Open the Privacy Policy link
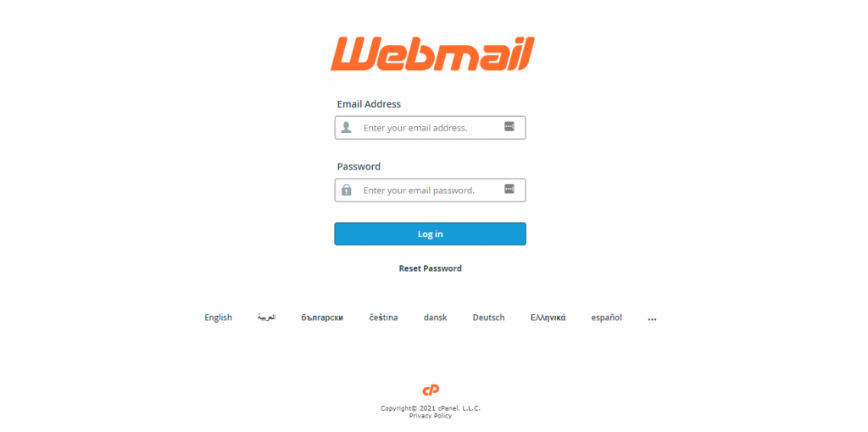The height and width of the screenshot is (432, 868). (430, 416)
